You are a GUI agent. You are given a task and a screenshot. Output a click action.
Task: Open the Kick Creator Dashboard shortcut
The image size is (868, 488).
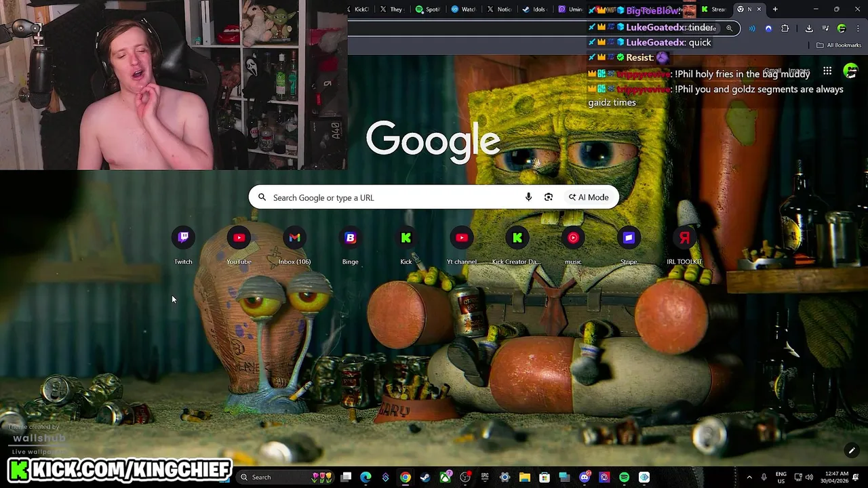tap(517, 245)
